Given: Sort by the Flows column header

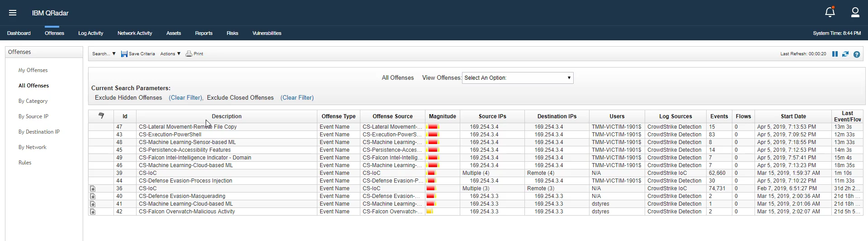Looking at the screenshot, I should pos(743,116).
